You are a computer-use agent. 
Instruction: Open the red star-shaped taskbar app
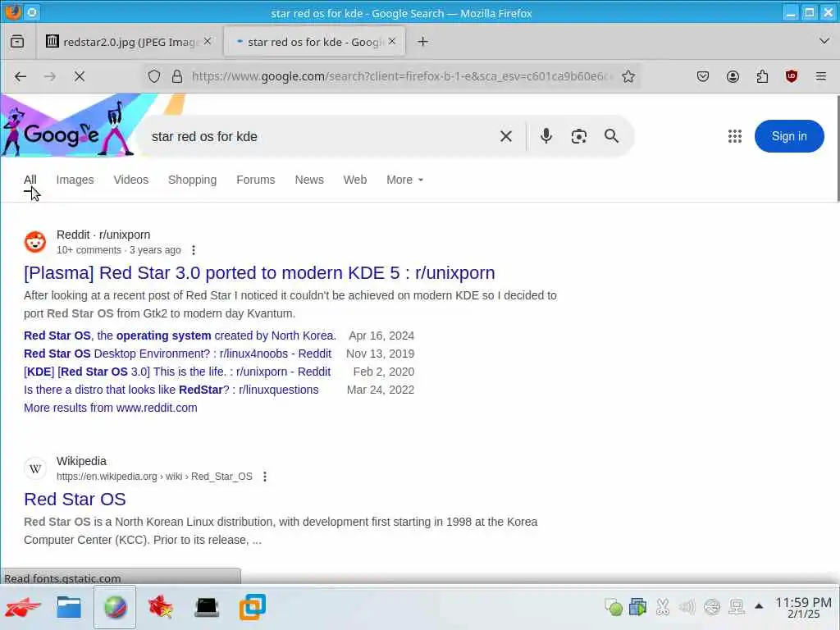pyautogui.click(x=160, y=608)
